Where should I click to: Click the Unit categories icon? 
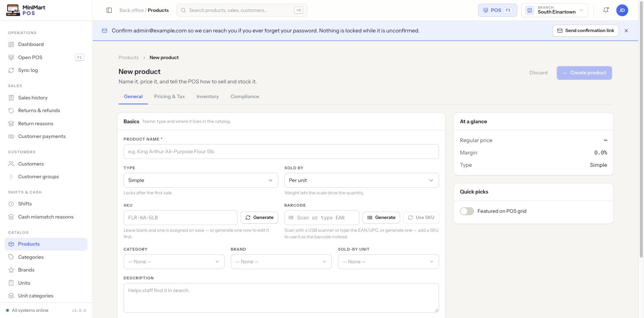[x=11, y=296]
